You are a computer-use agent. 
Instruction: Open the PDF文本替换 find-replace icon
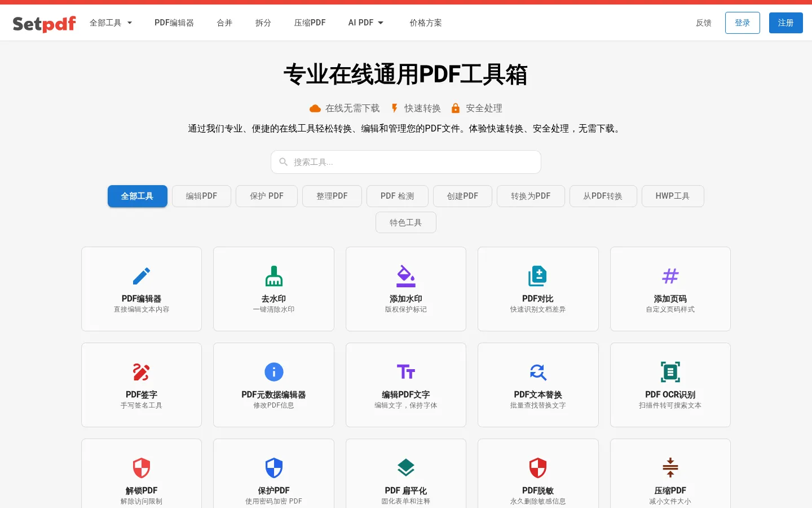tap(538, 372)
